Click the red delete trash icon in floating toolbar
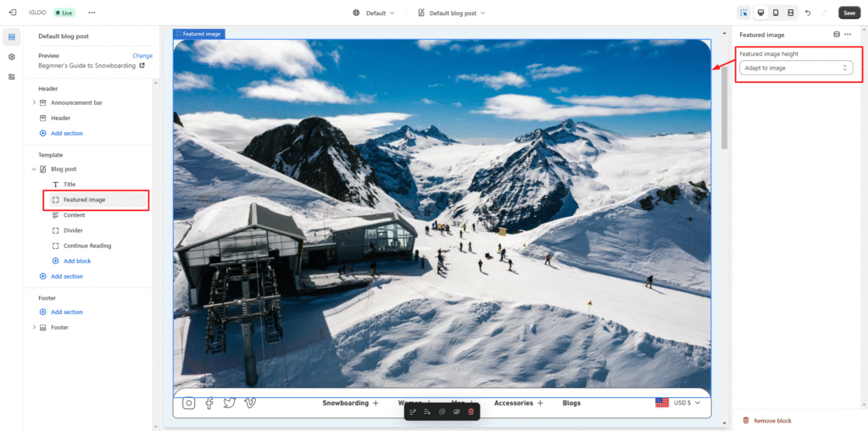The width and height of the screenshot is (868, 431). 471,412
